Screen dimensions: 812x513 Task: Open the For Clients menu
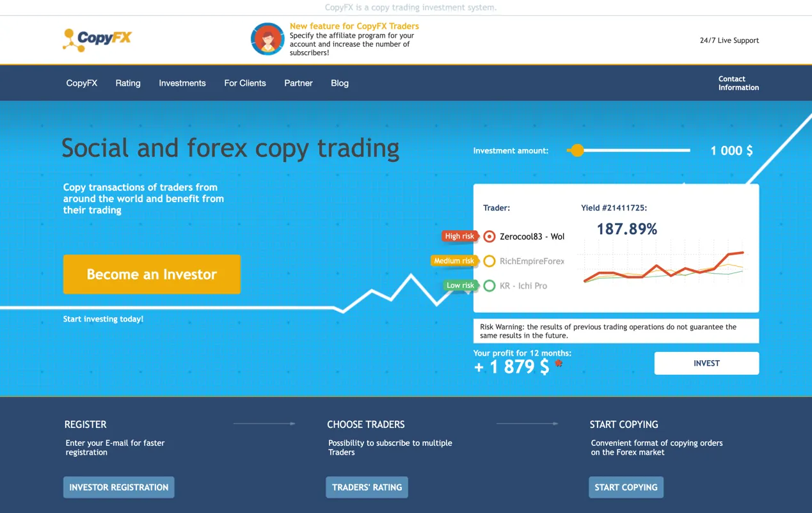245,83
